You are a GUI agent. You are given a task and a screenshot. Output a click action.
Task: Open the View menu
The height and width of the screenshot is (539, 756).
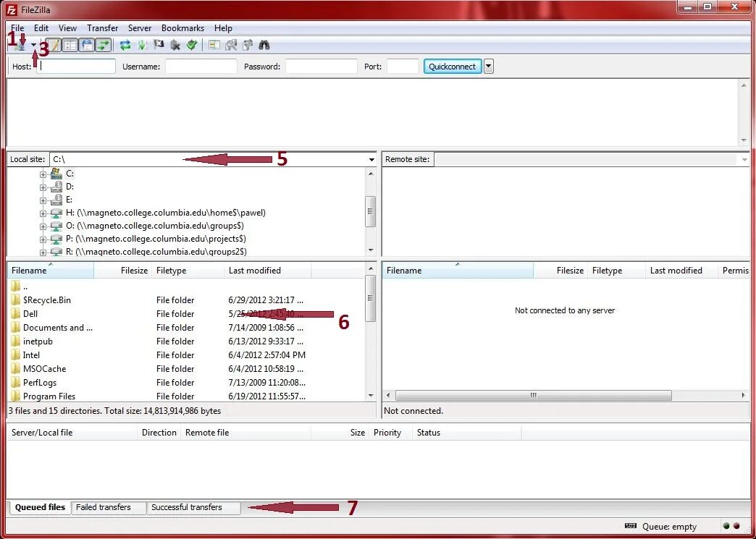click(67, 28)
